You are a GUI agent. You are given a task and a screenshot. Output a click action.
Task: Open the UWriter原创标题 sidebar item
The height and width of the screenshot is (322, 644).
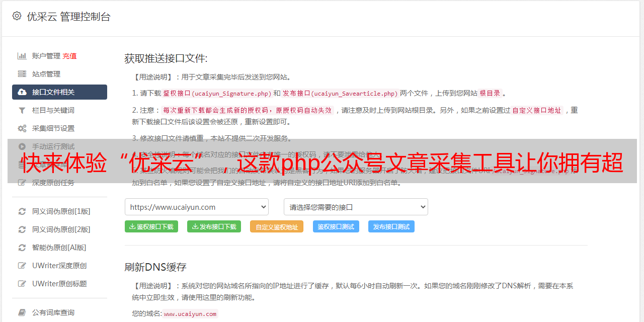click(x=59, y=284)
